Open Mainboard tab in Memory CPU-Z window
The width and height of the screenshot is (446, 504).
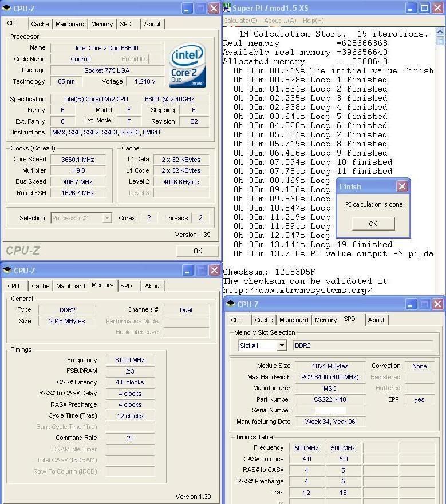pos(70,286)
